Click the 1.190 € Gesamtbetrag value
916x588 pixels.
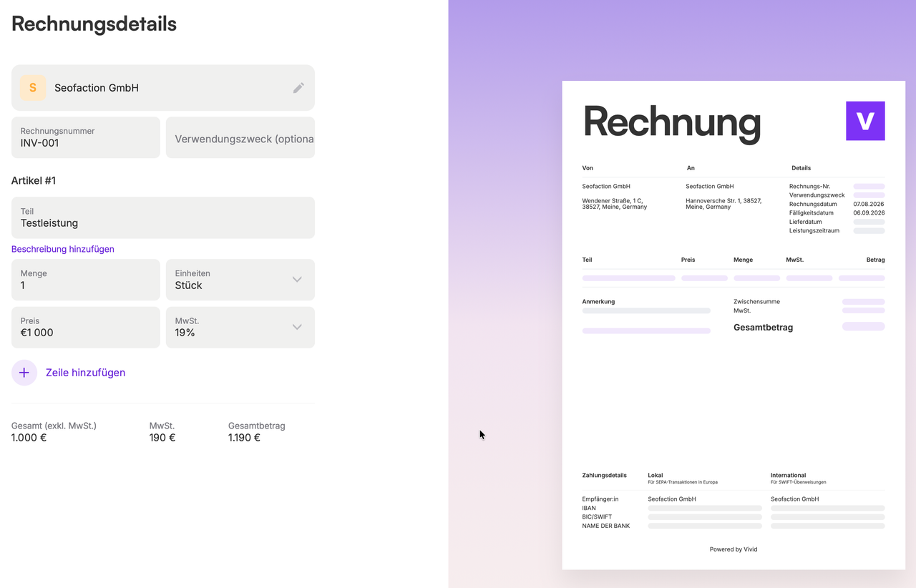tap(244, 438)
